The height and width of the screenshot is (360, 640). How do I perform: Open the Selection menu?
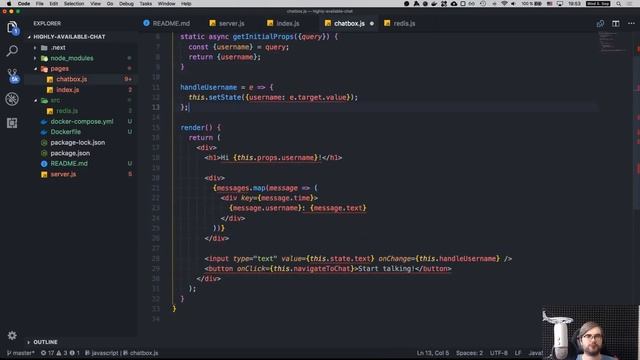[74, 4]
